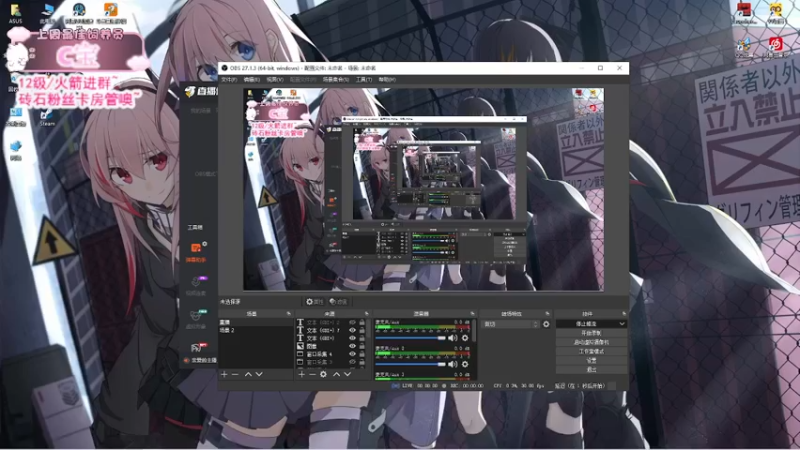Add a new scene with the plus icon

(224, 374)
